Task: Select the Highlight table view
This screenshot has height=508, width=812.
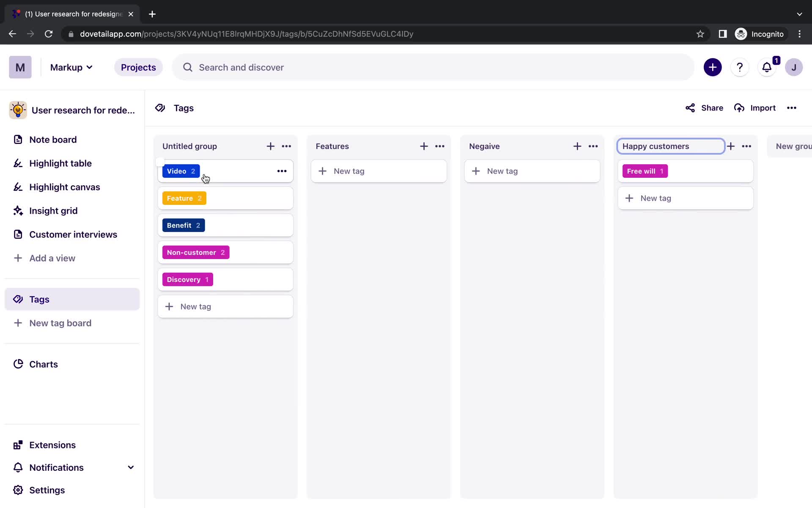Action: click(x=61, y=163)
